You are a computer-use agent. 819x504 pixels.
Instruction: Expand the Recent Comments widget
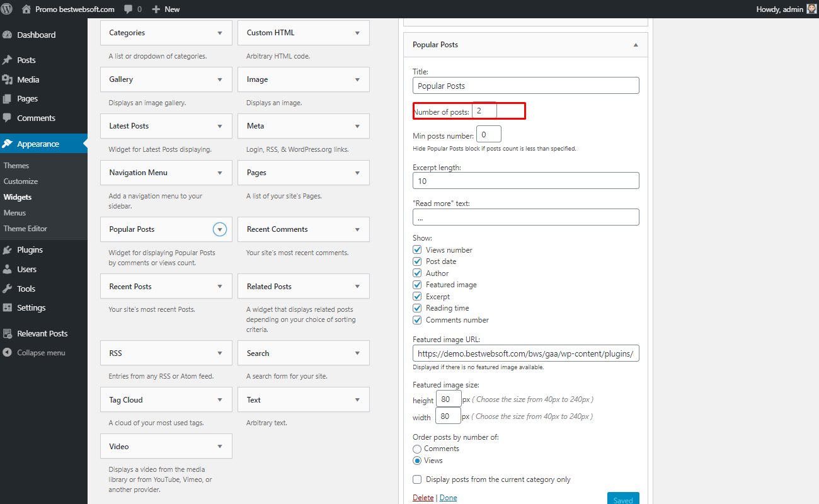(357, 229)
